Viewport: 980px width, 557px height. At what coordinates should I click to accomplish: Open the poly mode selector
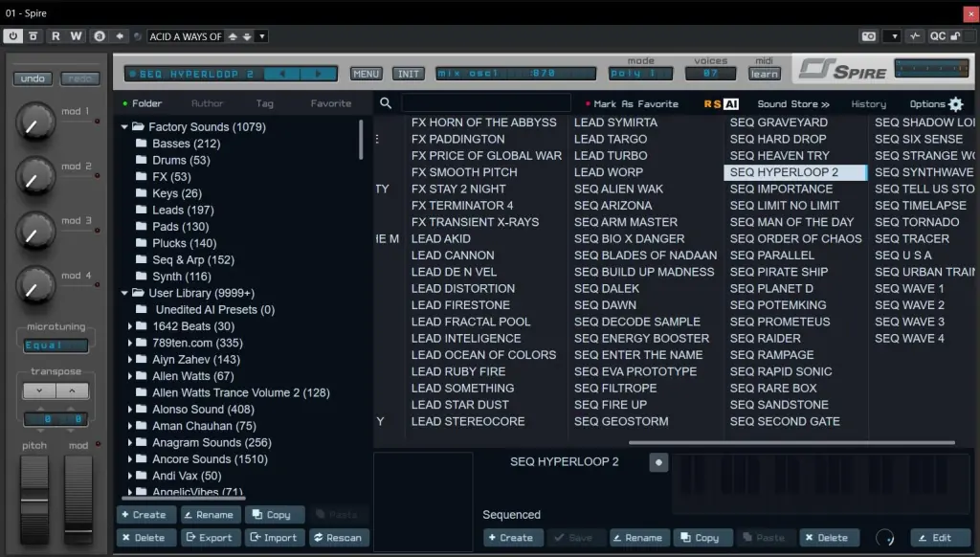(x=640, y=73)
